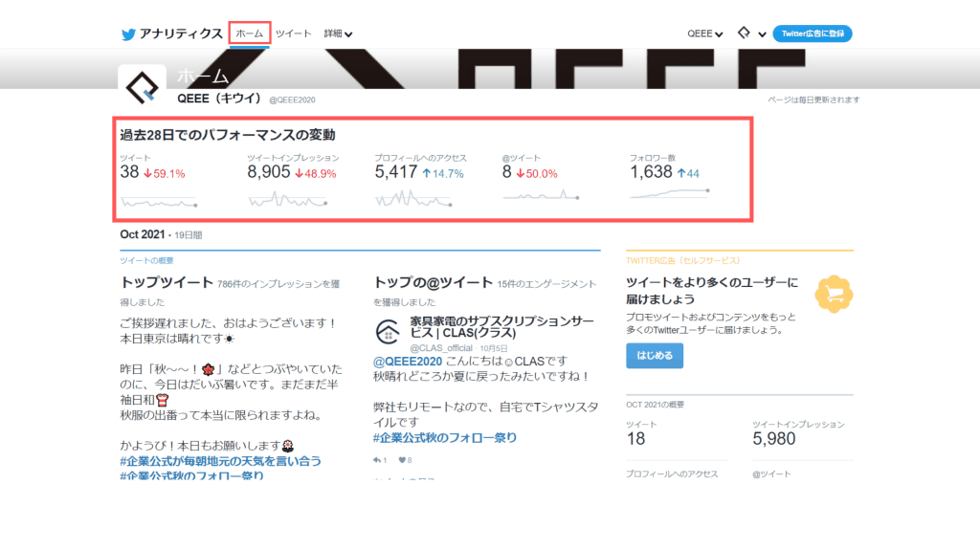Click the Twitter広告に登録 button

click(x=813, y=33)
